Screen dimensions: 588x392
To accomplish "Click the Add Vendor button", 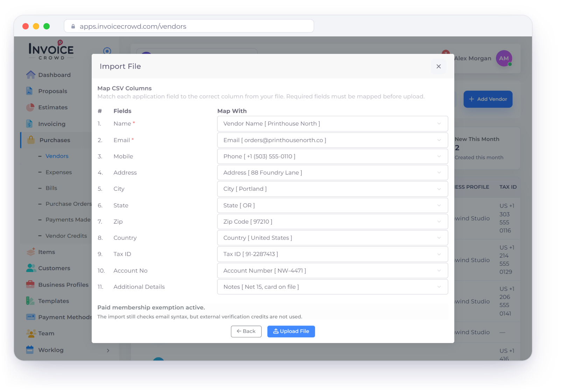I will 488,99.
